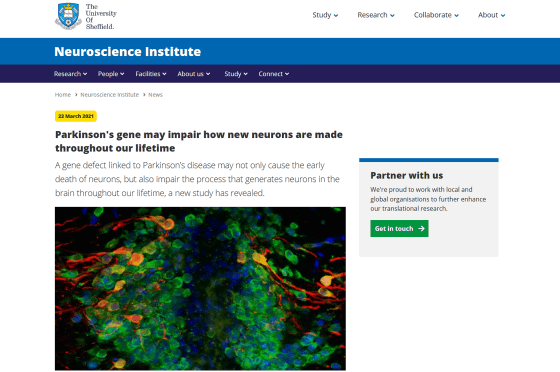The height and width of the screenshot is (372, 560).
Task: Open the About us submenu
Action: click(x=194, y=74)
